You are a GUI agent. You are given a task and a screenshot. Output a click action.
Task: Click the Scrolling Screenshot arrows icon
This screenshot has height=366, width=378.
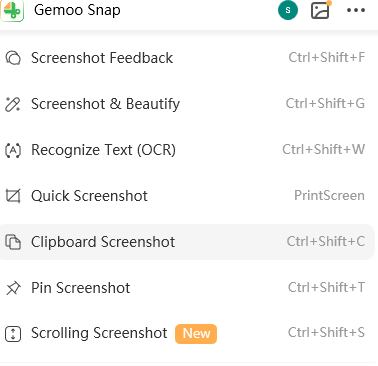pos(13,333)
